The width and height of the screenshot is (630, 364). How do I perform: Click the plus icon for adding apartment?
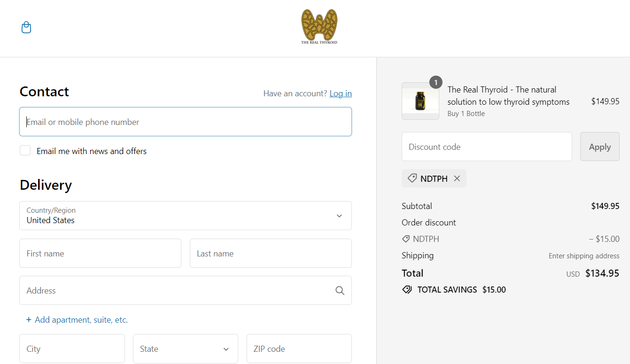coord(29,320)
